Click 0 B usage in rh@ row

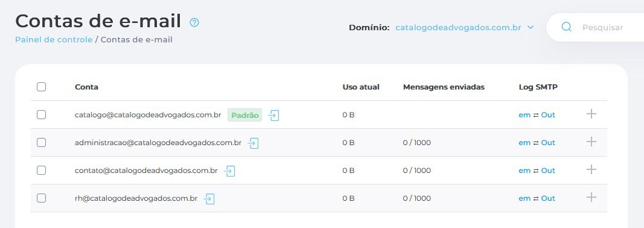pyautogui.click(x=348, y=198)
